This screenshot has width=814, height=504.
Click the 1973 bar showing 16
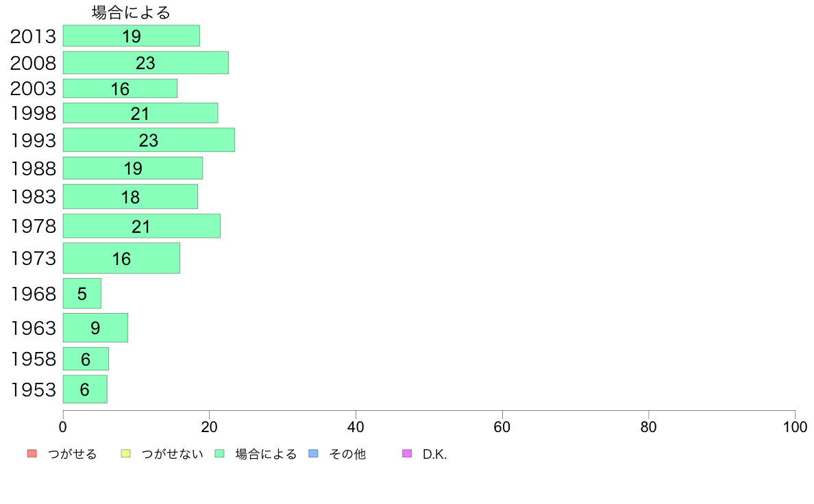[121, 258]
